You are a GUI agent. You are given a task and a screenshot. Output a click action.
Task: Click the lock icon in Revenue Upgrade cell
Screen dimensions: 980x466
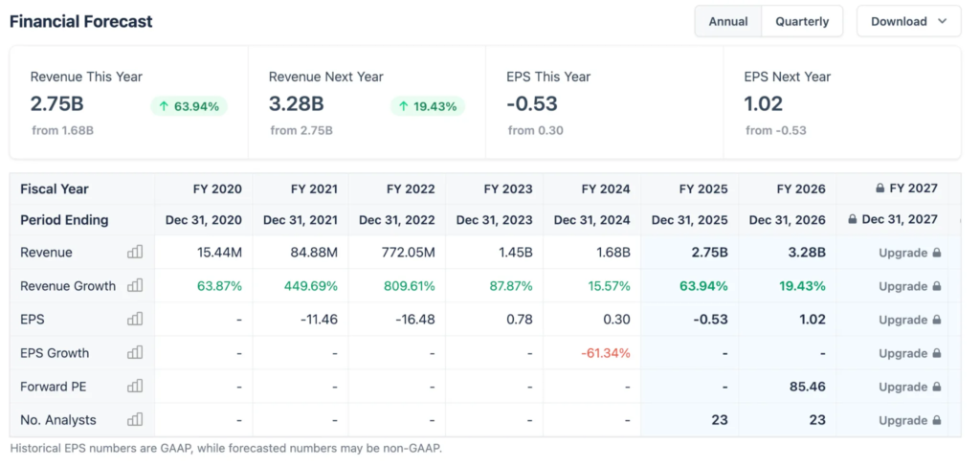tap(937, 254)
